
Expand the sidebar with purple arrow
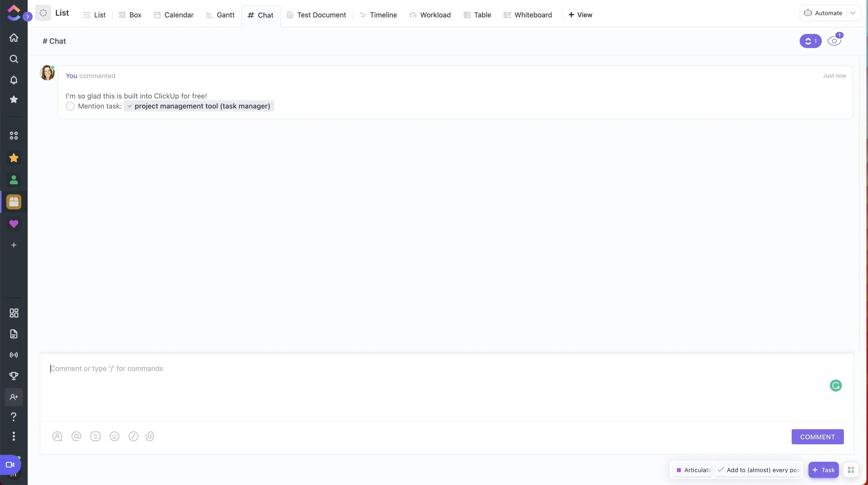tap(27, 16)
